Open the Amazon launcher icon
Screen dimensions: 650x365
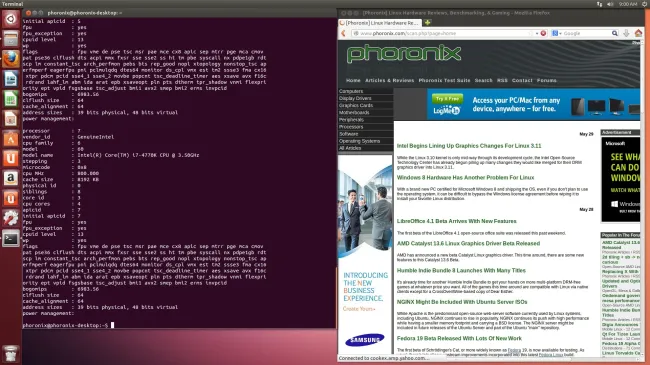coord(11,178)
